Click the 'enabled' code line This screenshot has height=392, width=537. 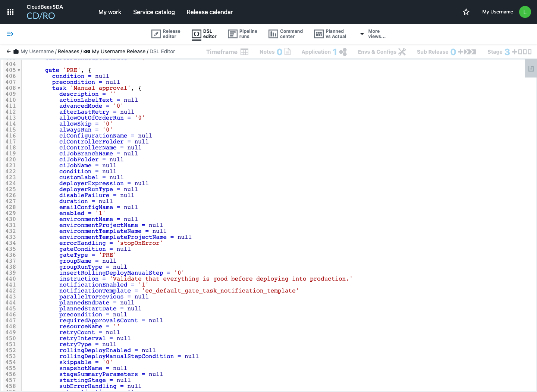coord(82,213)
